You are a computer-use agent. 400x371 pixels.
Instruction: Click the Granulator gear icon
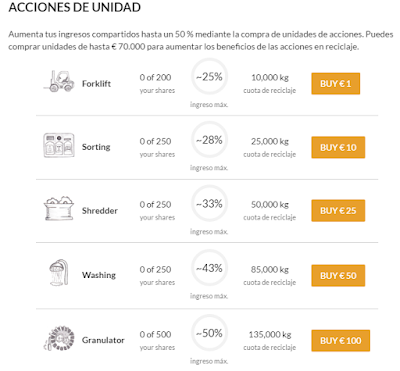pyautogui.click(x=59, y=338)
